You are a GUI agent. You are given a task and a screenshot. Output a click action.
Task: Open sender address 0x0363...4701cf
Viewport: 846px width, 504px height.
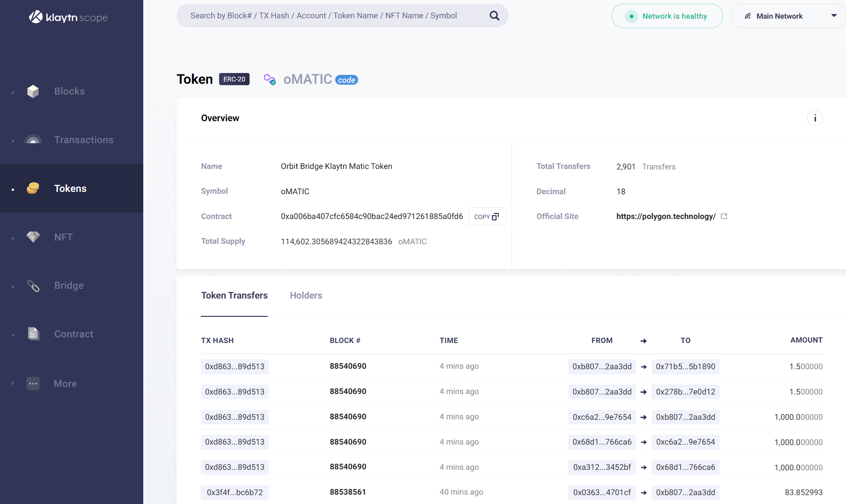pyautogui.click(x=602, y=492)
